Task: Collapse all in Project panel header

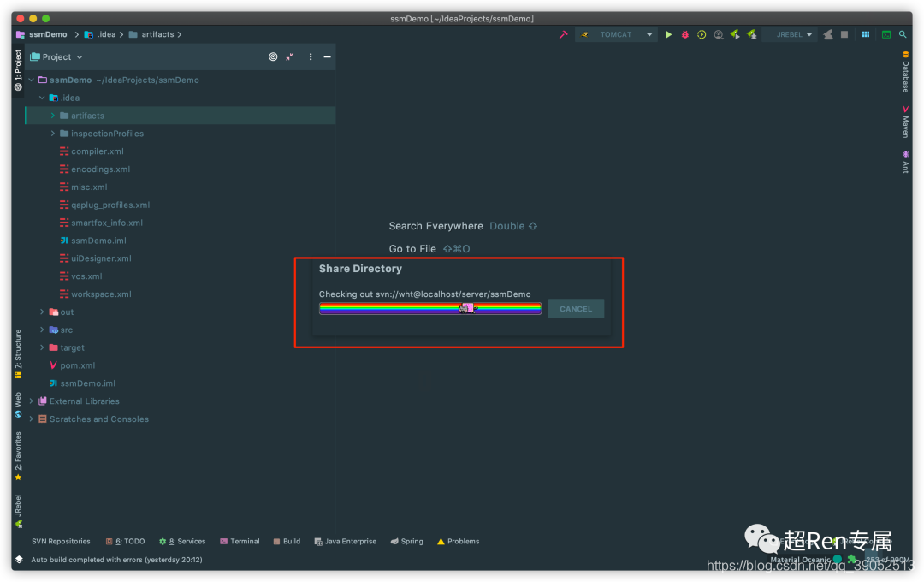Action: (x=290, y=57)
